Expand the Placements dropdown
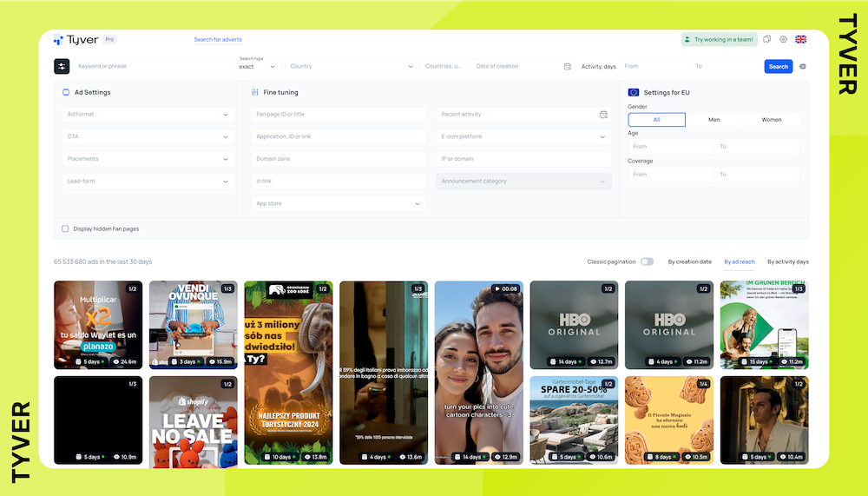868x496 pixels. [x=148, y=159]
